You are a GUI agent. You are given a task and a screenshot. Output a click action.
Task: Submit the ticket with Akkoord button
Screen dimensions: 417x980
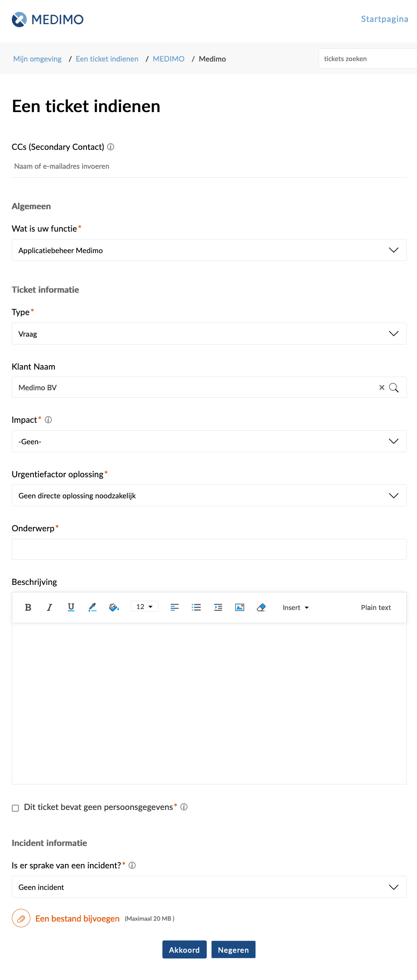(x=184, y=950)
